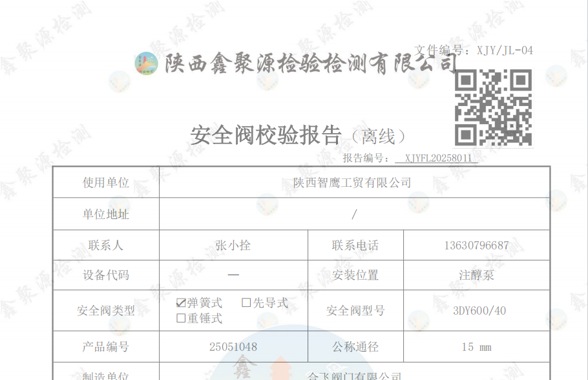Click the 设备代码 label
Viewport: 588px width, 380px height.
106,275
